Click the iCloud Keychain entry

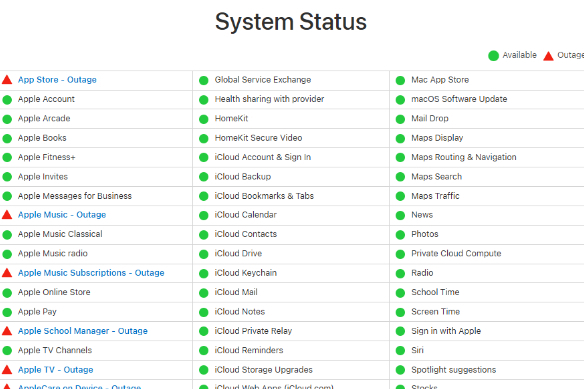(x=245, y=273)
